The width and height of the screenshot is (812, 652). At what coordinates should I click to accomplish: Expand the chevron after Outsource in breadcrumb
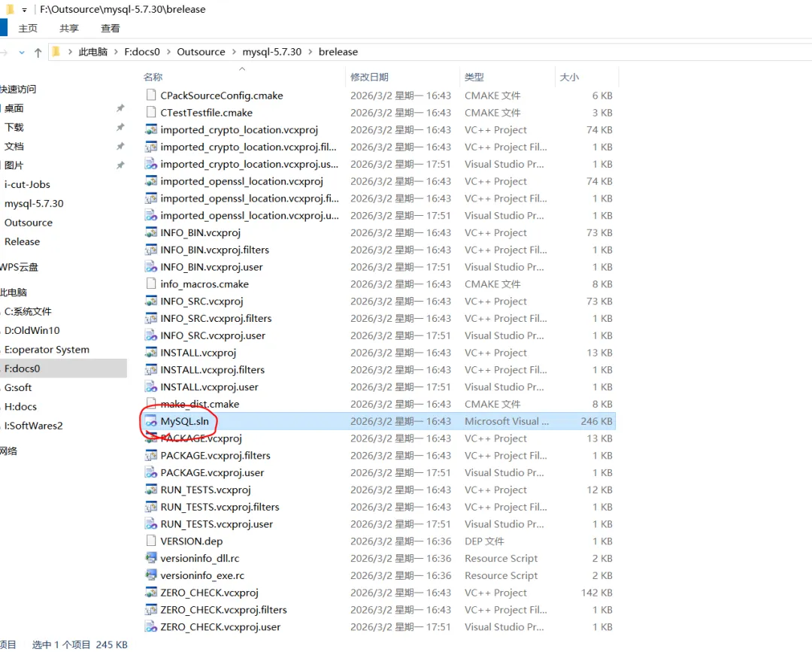(x=234, y=52)
